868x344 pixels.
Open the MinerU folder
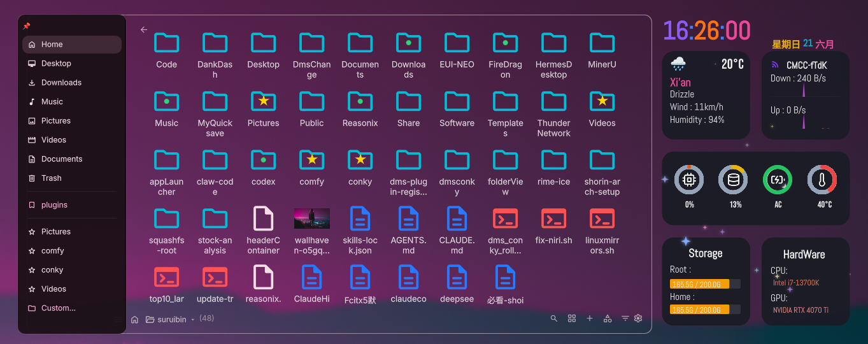(602, 50)
